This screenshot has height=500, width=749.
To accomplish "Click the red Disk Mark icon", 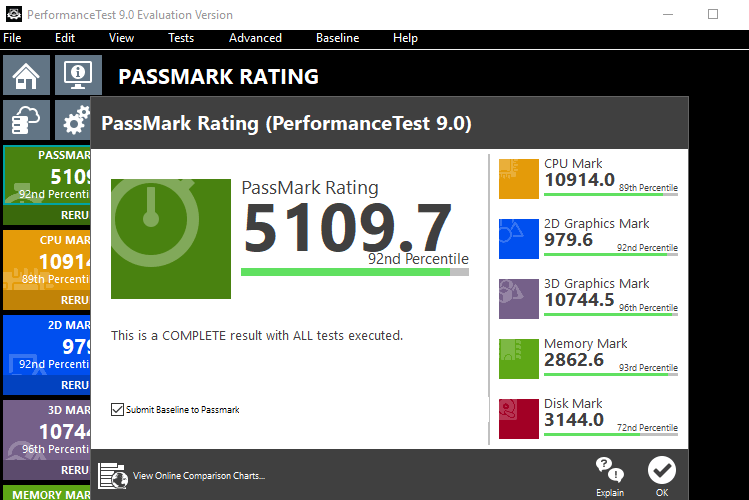I will [519, 419].
